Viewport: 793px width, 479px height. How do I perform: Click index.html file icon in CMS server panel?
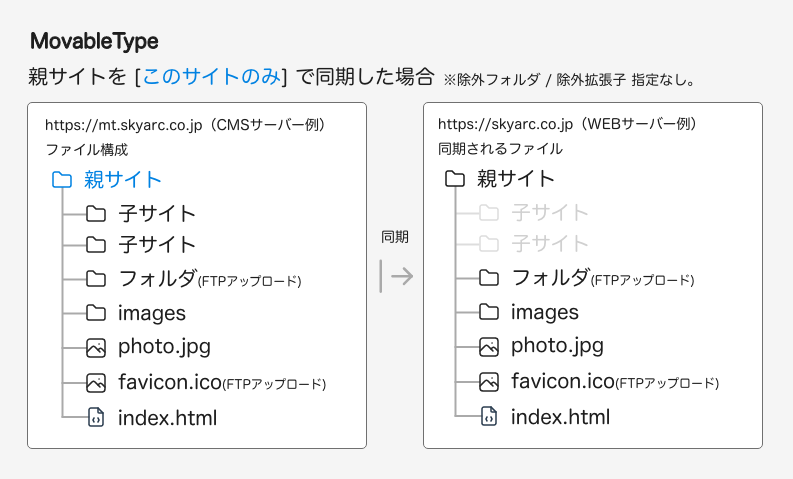pos(96,417)
